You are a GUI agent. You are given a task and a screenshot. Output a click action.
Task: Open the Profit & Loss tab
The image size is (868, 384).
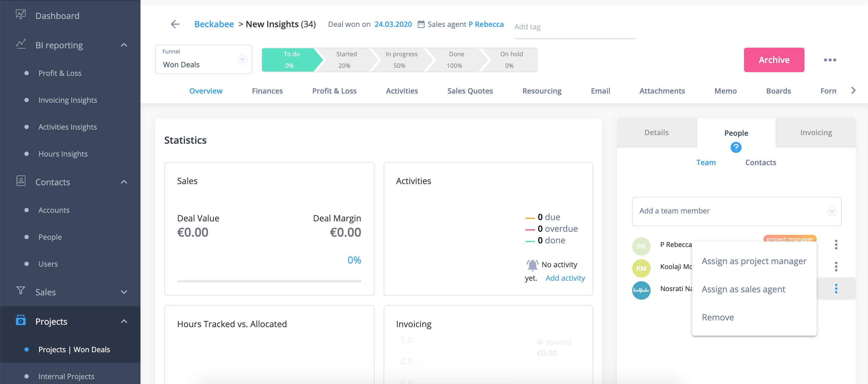pyautogui.click(x=334, y=91)
